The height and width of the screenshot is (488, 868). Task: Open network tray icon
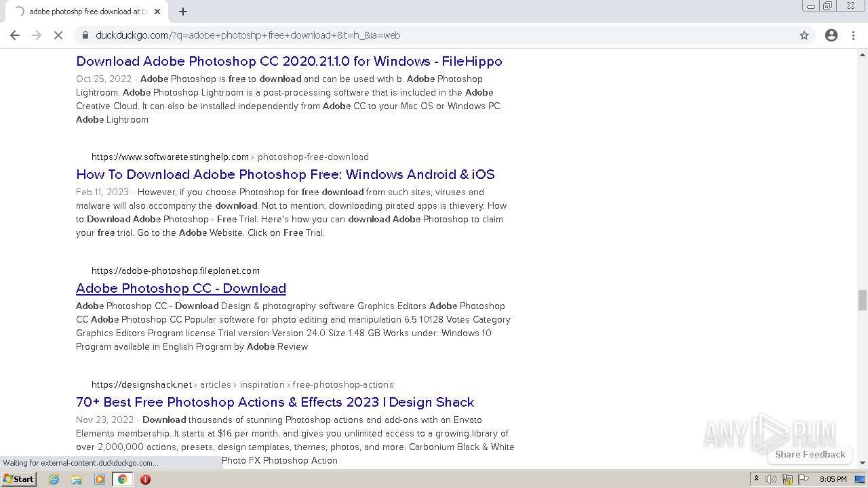click(787, 479)
